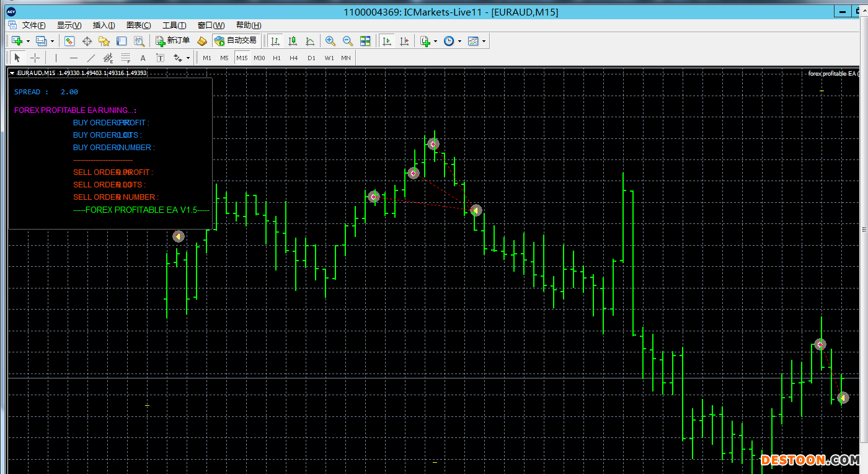
Task: Open the chart Templates icon
Action: pos(473,41)
